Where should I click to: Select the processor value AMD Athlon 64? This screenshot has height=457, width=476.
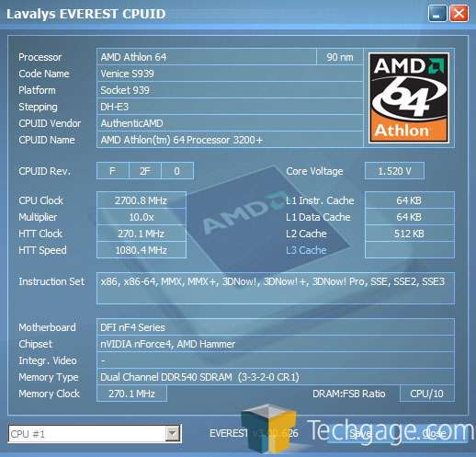(x=206, y=57)
